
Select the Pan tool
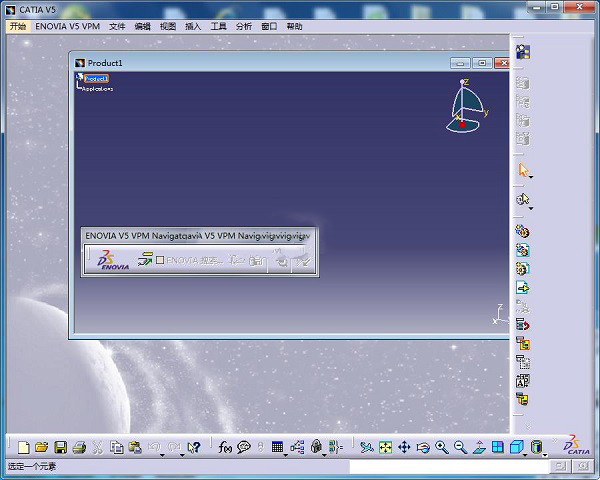point(404,447)
